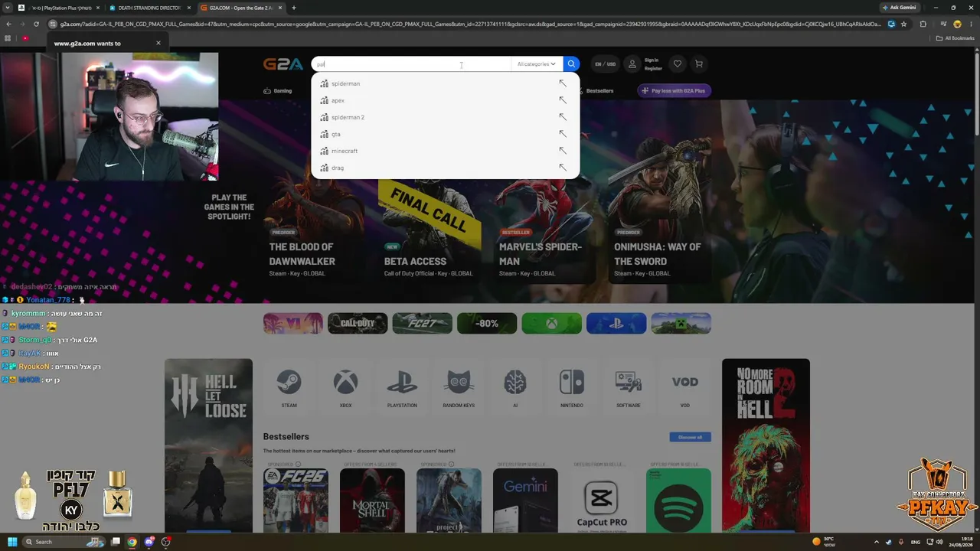Screen dimensions: 980x551
Task: Click the G2A logo
Action: (283, 64)
